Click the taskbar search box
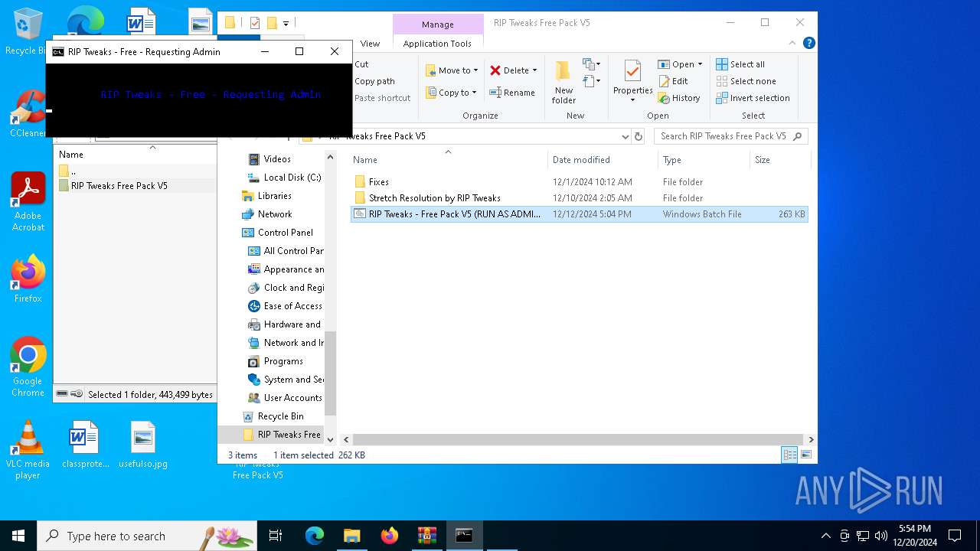 [147, 536]
